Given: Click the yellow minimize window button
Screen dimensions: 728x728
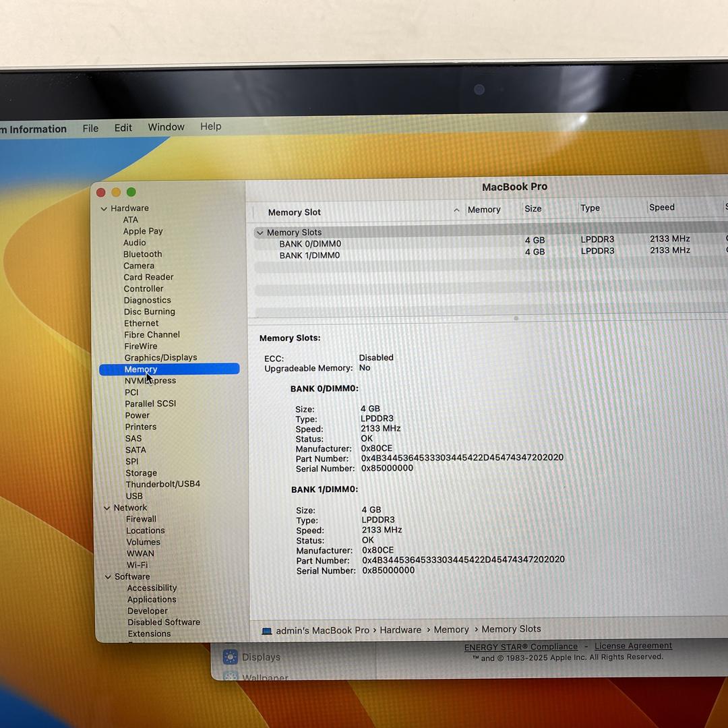Looking at the screenshot, I should [x=116, y=192].
